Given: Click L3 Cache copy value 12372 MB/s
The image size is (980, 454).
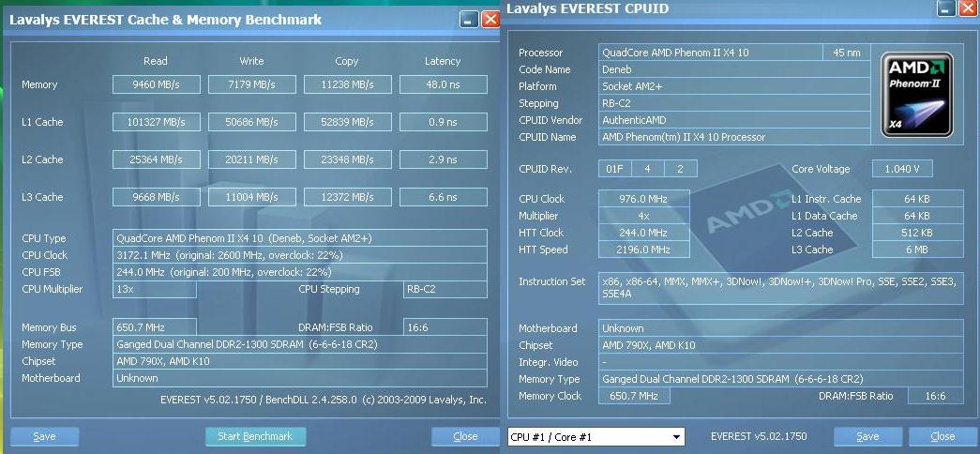Looking at the screenshot, I should click(348, 197).
